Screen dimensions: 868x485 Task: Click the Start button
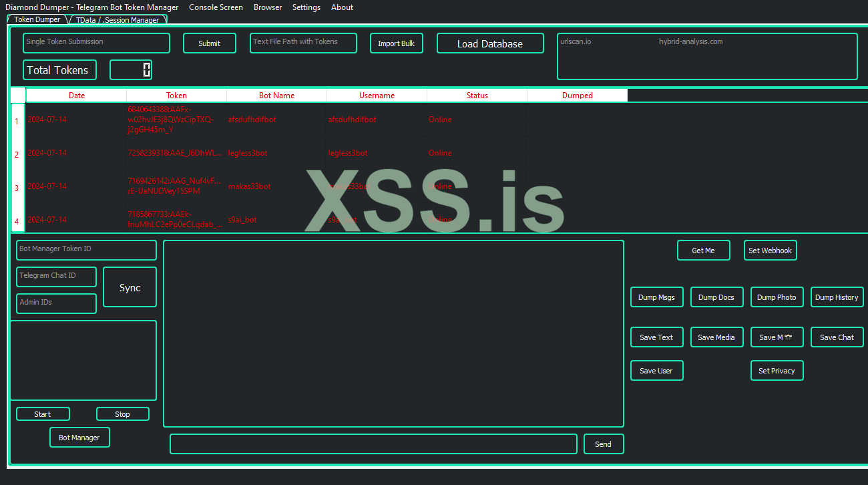pyautogui.click(x=43, y=414)
